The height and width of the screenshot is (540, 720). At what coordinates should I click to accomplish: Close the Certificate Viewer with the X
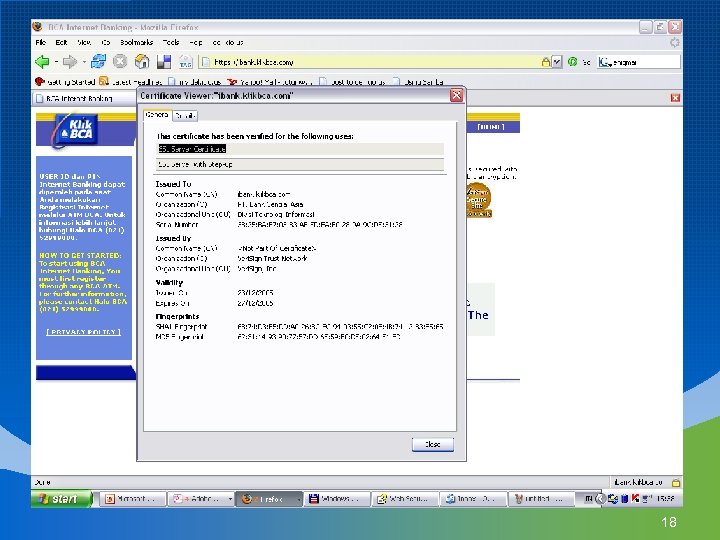pyautogui.click(x=456, y=95)
